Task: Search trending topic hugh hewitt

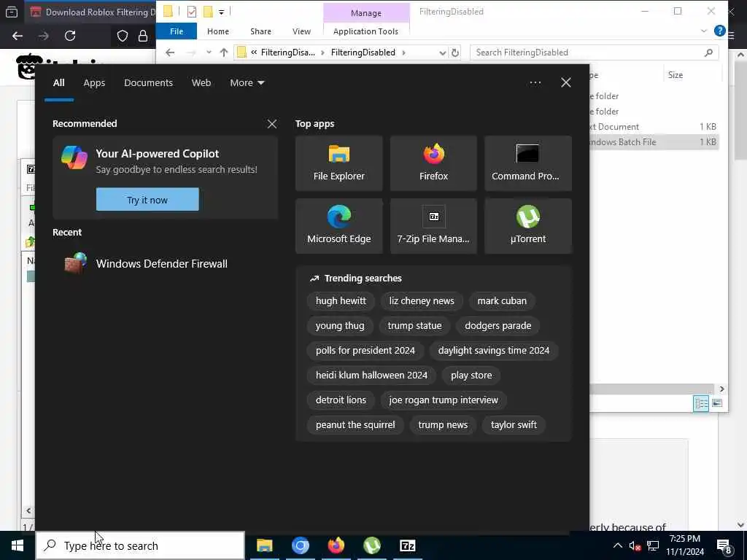Action: click(341, 301)
